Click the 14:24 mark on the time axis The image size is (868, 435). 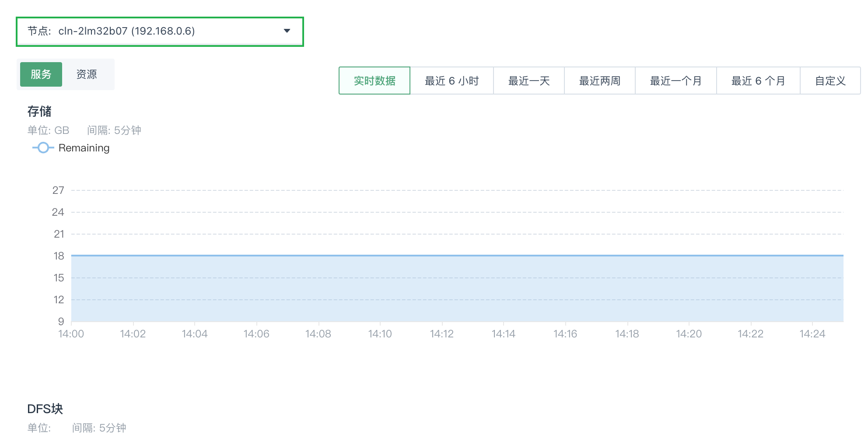tap(812, 334)
